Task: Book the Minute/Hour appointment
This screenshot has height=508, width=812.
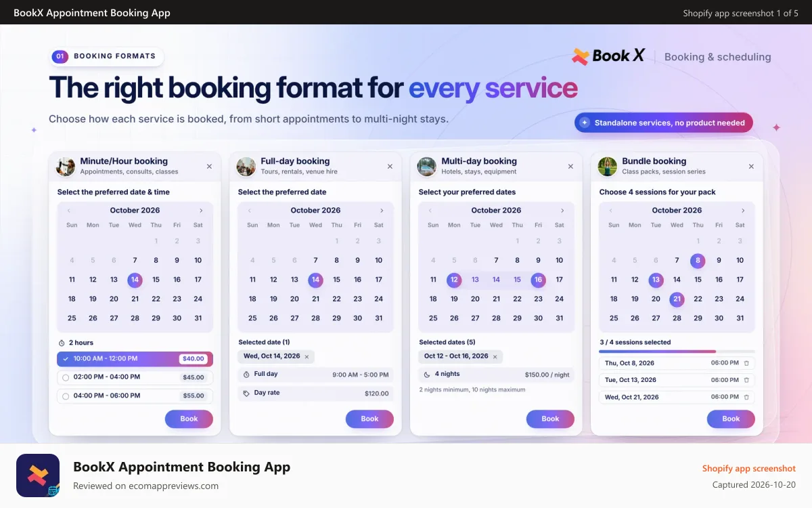Action: 189,419
